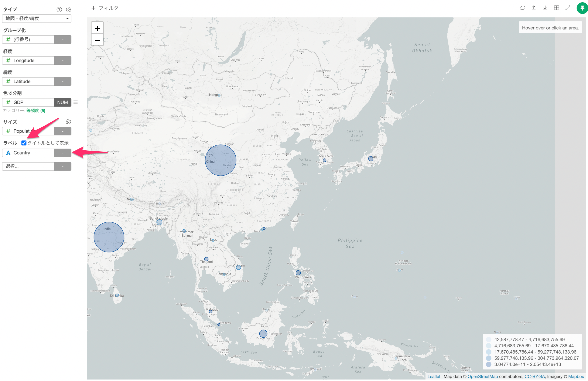The width and height of the screenshot is (588, 381).
Task: Zoom out on the map
Action: tap(97, 40)
